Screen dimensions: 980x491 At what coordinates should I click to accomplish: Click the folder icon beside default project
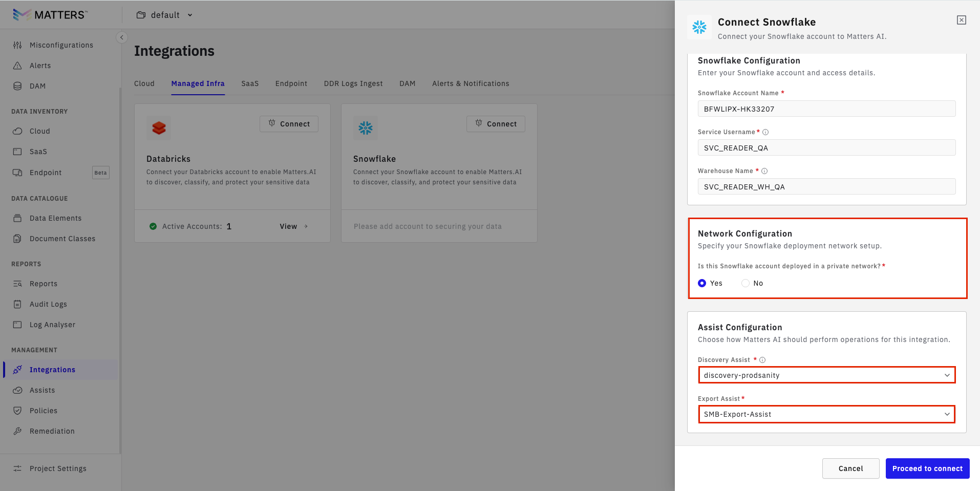pos(141,15)
